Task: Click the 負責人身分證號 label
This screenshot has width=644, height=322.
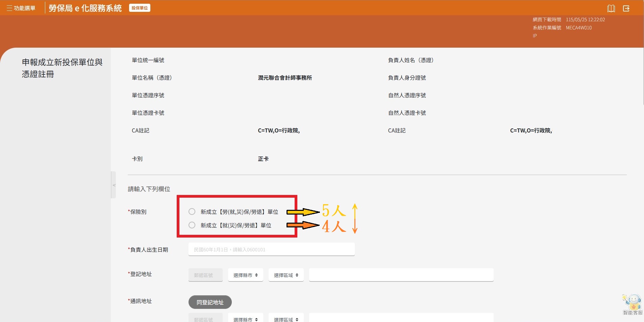Action: click(407, 78)
